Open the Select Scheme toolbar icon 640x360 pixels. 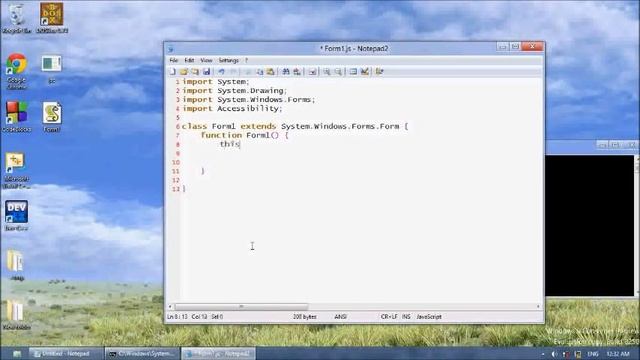(x=353, y=72)
